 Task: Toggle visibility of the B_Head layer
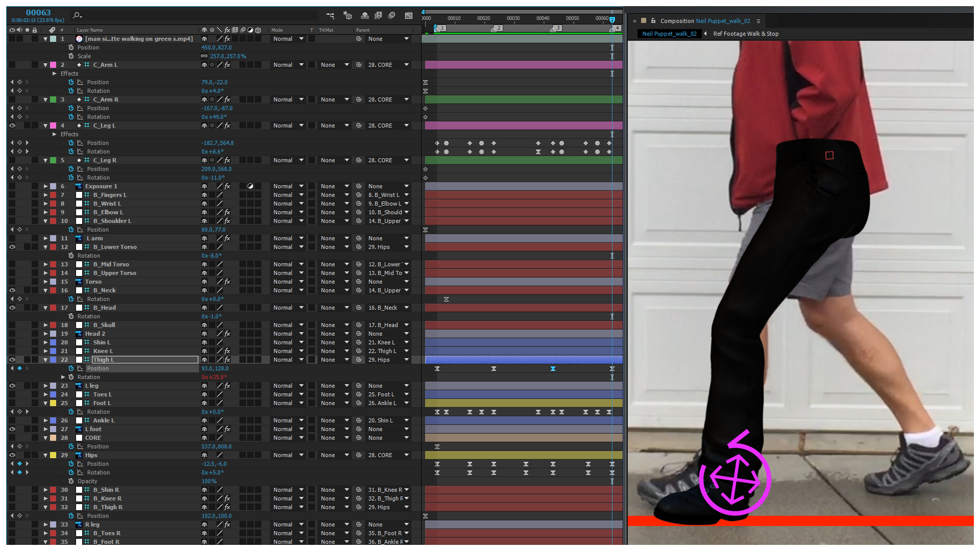[x=12, y=308]
